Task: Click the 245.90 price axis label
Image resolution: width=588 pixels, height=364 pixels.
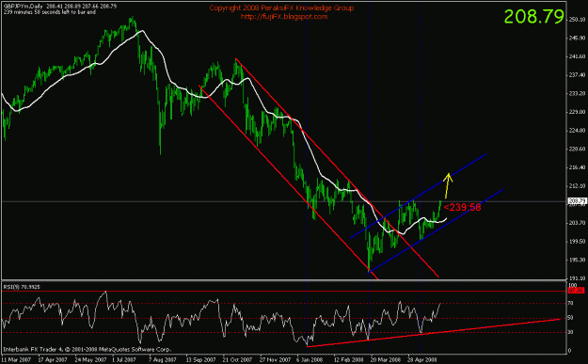Action: coord(577,39)
